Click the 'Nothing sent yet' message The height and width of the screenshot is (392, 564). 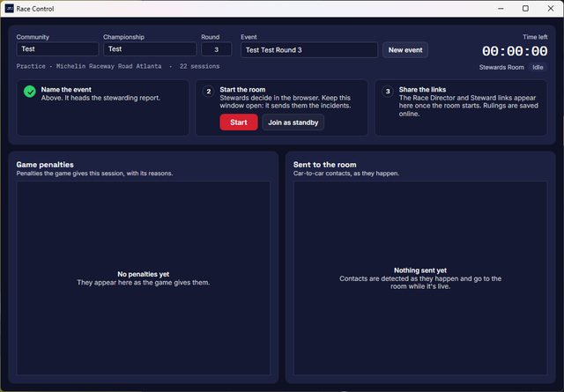pos(420,270)
